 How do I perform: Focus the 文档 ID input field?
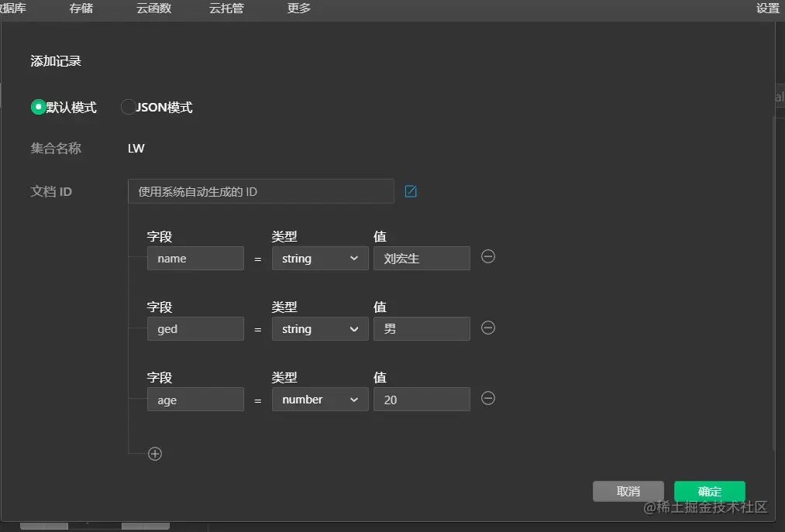[261, 191]
